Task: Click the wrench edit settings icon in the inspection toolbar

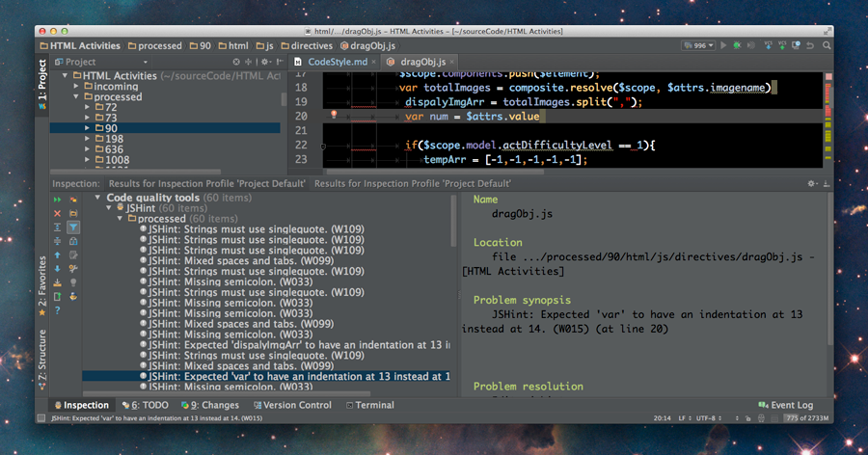Action: click(73, 268)
